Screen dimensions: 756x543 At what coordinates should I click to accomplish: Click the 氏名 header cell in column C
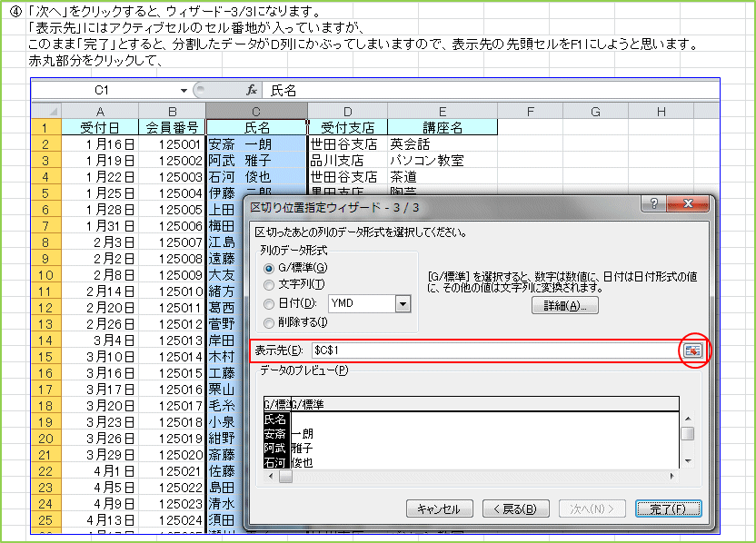(x=256, y=128)
